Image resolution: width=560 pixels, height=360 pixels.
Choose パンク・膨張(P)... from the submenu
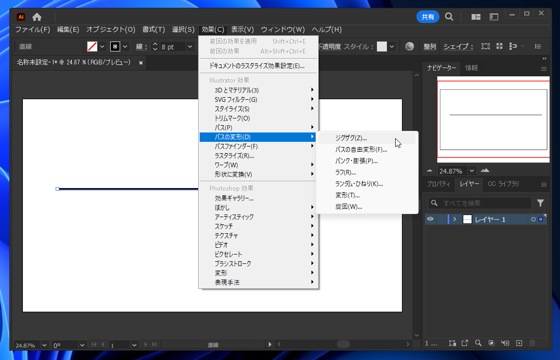click(367, 161)
